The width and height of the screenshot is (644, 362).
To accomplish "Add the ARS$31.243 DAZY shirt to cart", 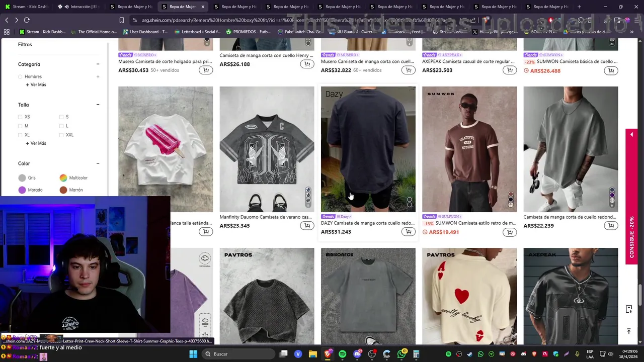I will (x=409, y=232).
